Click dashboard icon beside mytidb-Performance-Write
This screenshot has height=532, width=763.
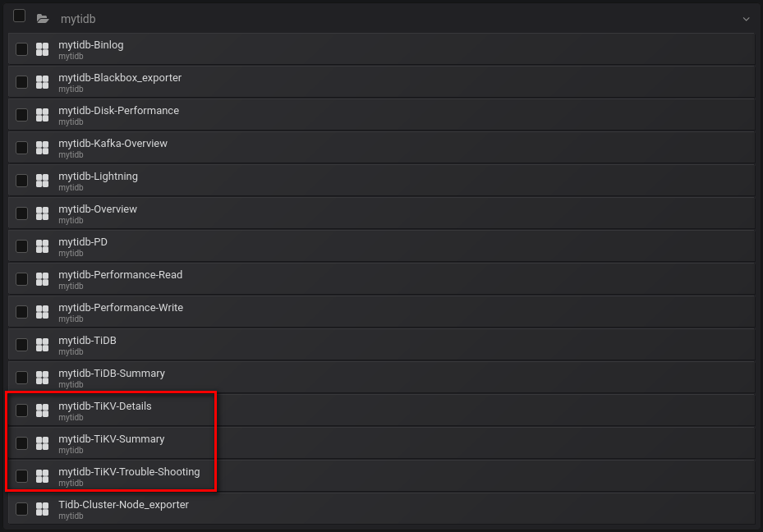pyautogui.click(x=43, y=312)
